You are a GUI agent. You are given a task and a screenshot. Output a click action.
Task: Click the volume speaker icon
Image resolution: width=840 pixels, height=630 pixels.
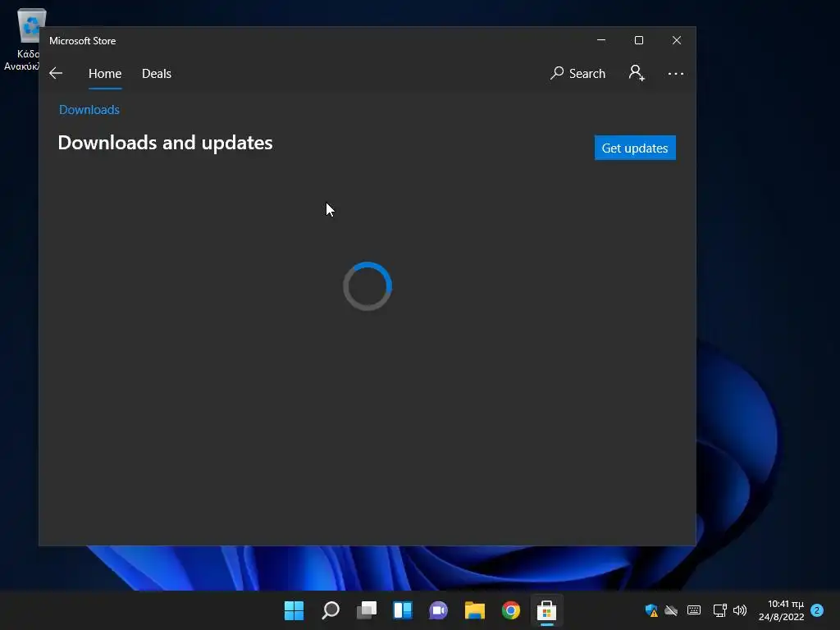pos(740,610)
